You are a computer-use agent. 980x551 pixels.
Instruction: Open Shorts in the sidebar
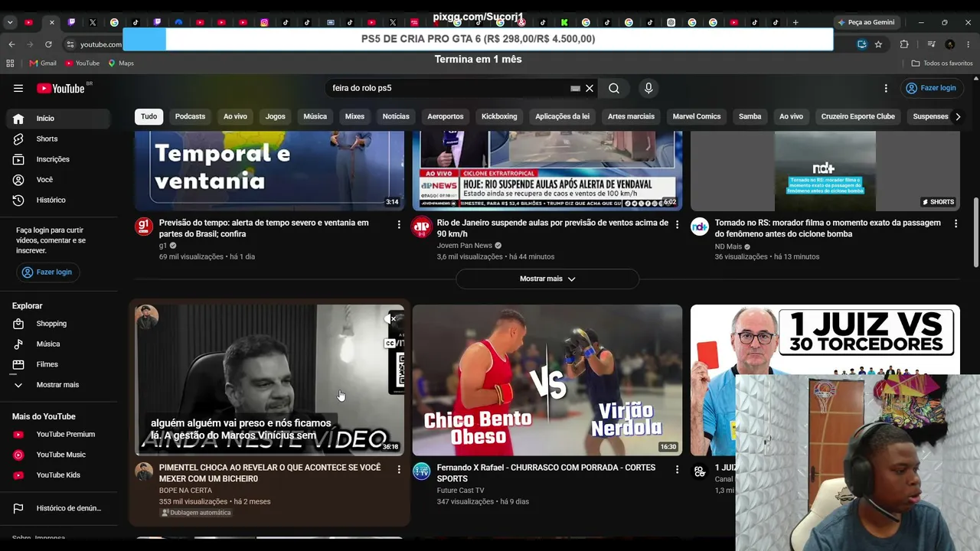coord(59,139)
